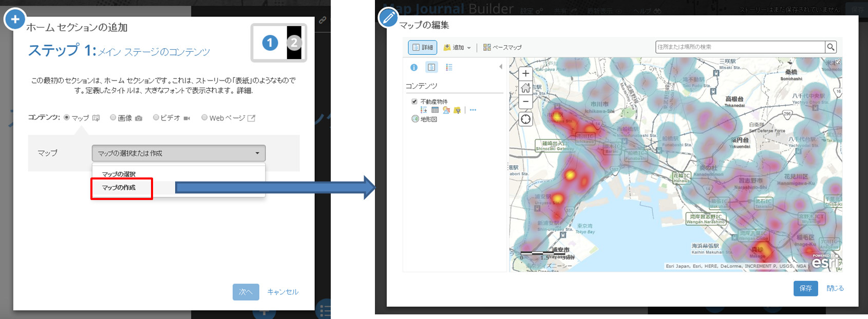Zoom out the map with minus button

point(525,102)
